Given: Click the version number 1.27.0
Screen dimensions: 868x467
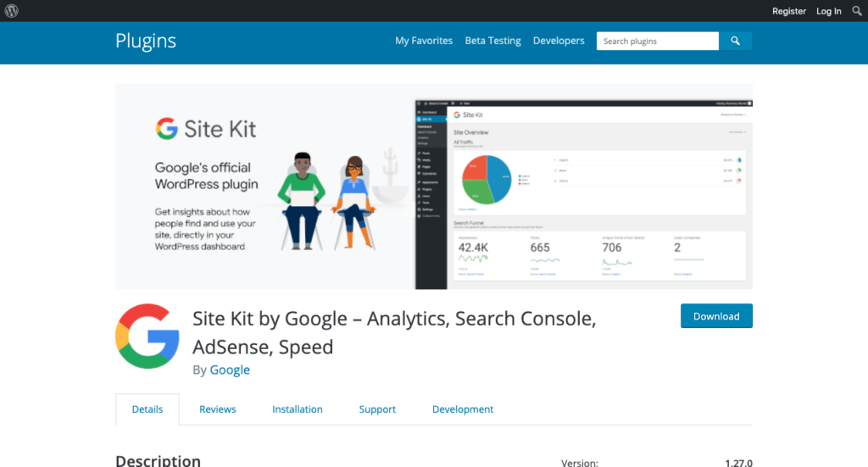Looking at the screenshot, I should tap(738, 463).
